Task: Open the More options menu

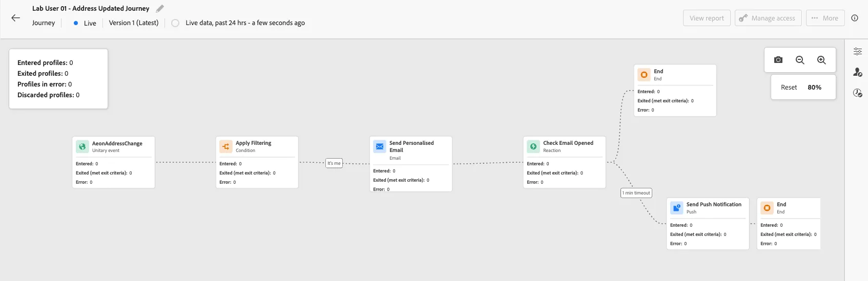Action: coord(825,18)
